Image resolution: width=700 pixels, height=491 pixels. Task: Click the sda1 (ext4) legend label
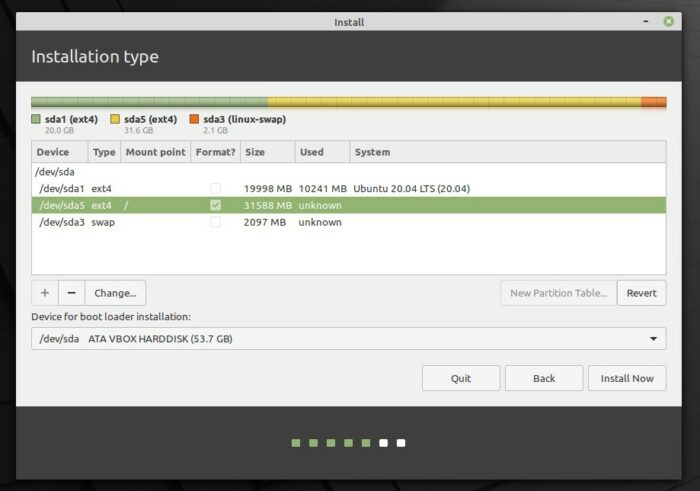click(x=71, y=119)
